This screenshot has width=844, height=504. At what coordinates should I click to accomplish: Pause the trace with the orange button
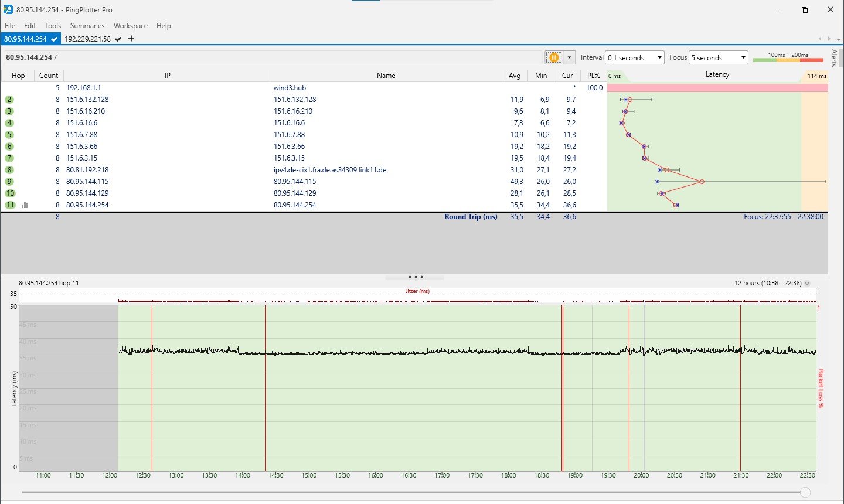tap(553, 57)
